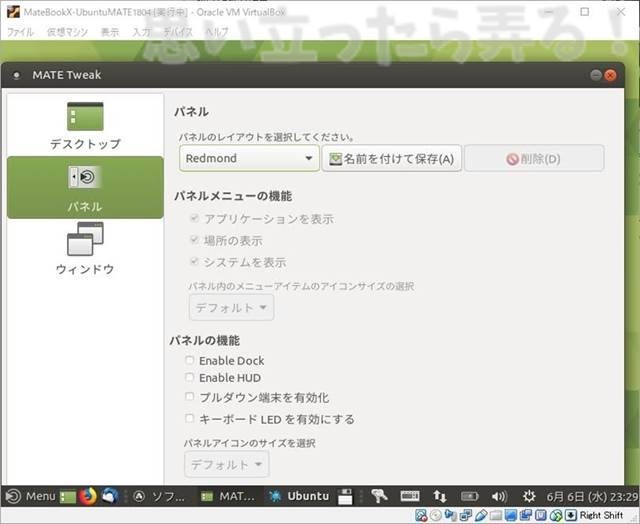Screen dimensions: 640x524
Task: Open session gear indicator in panel
Action: [x=529, y=496]
